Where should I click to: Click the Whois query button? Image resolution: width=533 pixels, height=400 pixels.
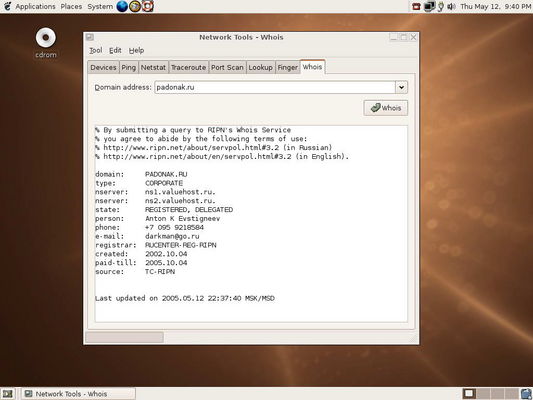(x=385, y=108)
